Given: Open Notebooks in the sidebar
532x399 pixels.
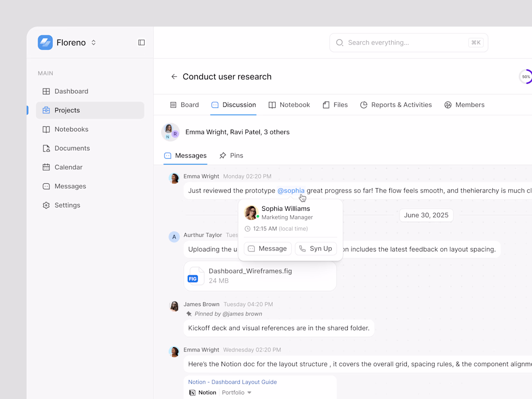Looking at the screenshot, I should 90,129.
